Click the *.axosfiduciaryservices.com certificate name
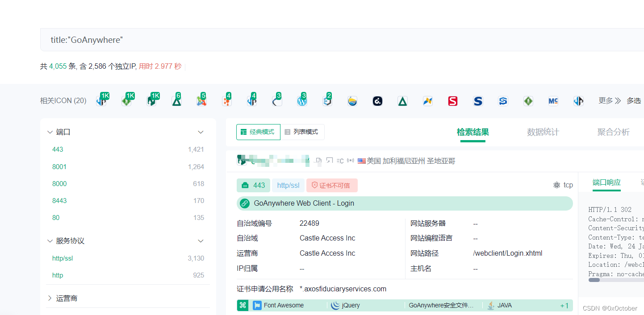644x315 pixels. tap(343, 289)
